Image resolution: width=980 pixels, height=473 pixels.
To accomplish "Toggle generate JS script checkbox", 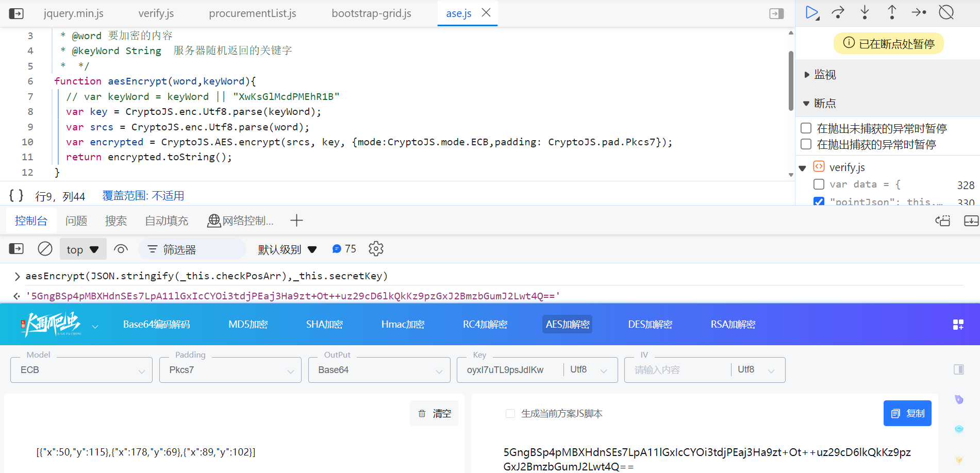I will [510, 413].
